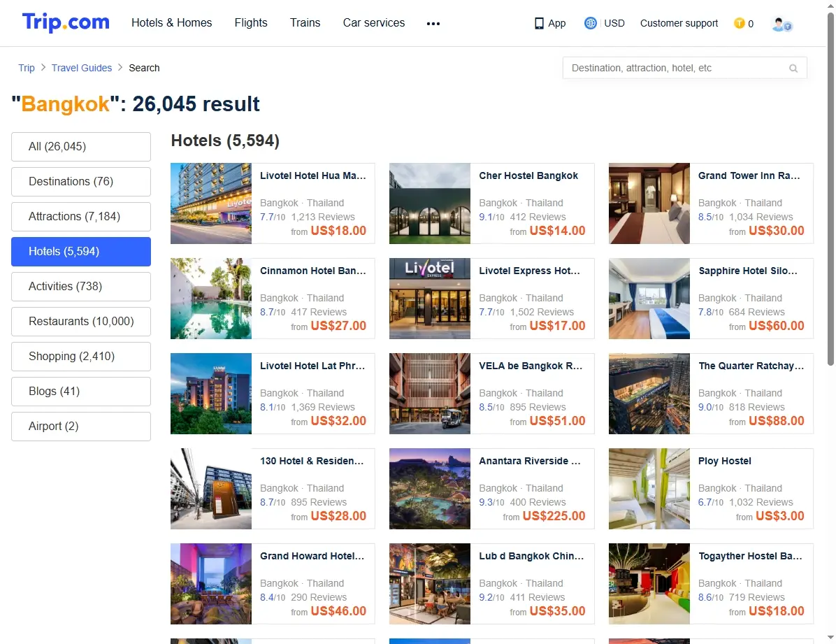Open the App download phone icon
The image size is (836, 644).
click(x=539, y=24)
